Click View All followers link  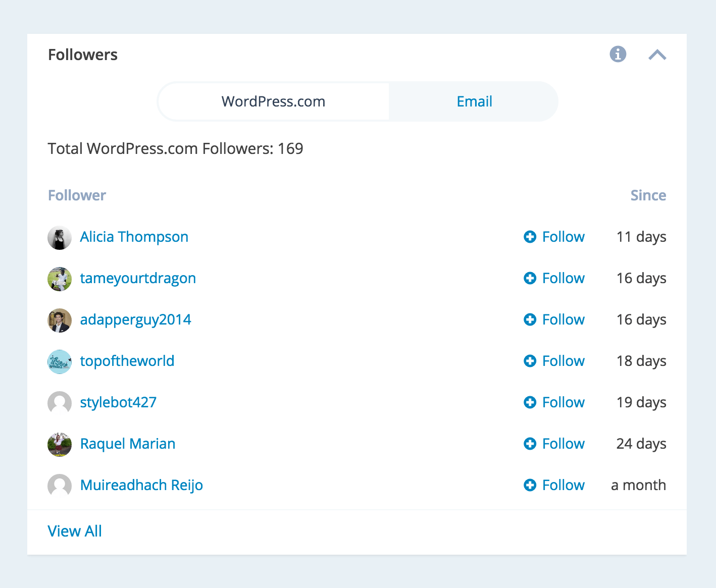click(75, 531)
